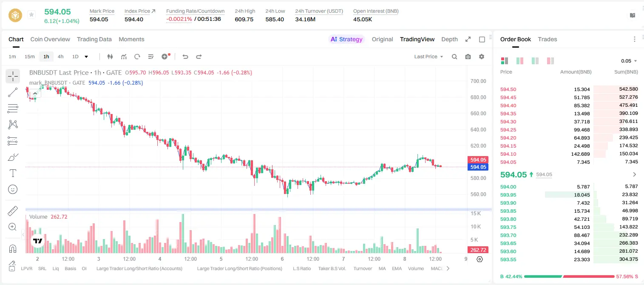Select the 15m timeframe
This screenshot has width=644, height=285.
click(x=29, y=57)
